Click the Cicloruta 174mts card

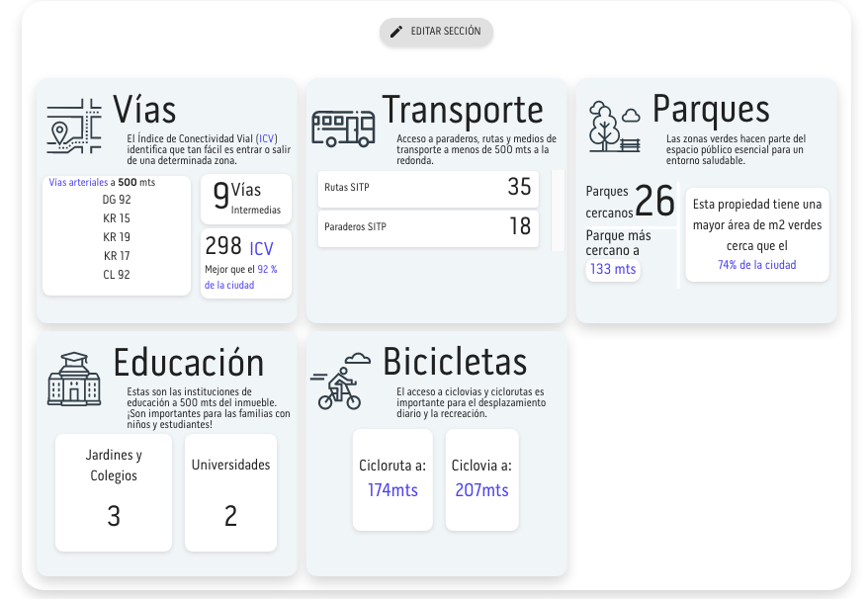(392, 479)
